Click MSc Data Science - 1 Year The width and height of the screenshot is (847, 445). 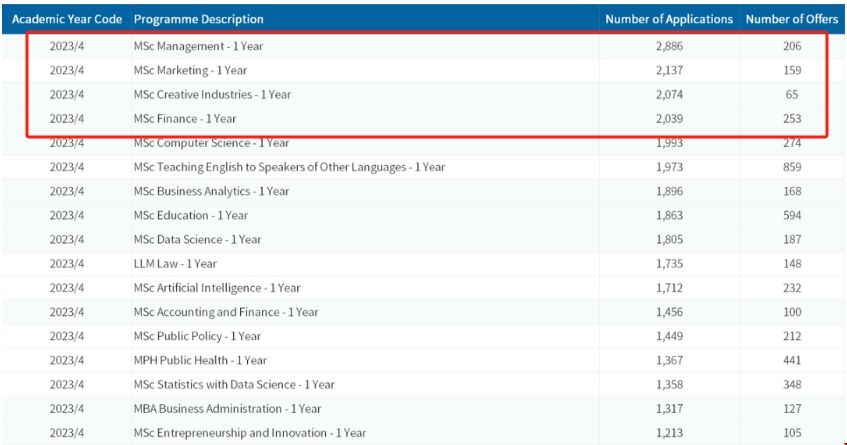coord(197,239)
